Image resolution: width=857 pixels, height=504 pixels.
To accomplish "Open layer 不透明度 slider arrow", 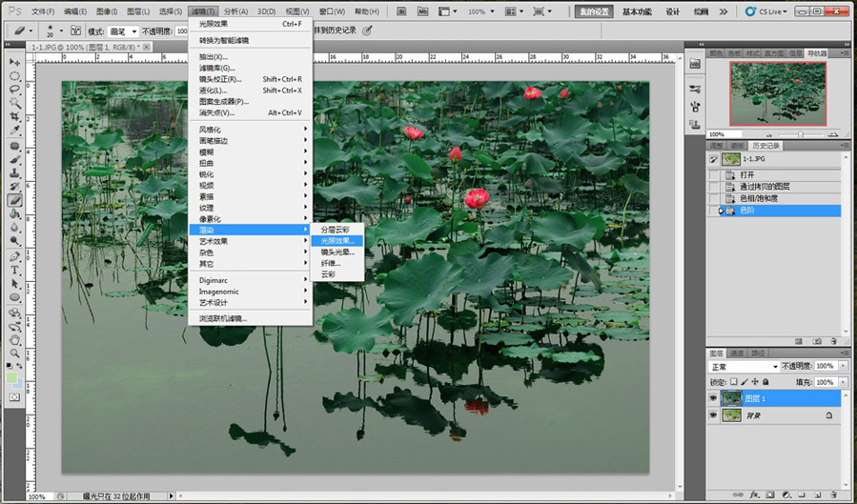I will coord(843,366).
